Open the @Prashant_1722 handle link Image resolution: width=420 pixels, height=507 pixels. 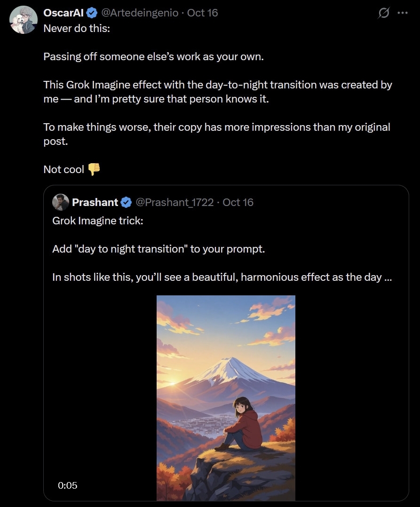174,202
